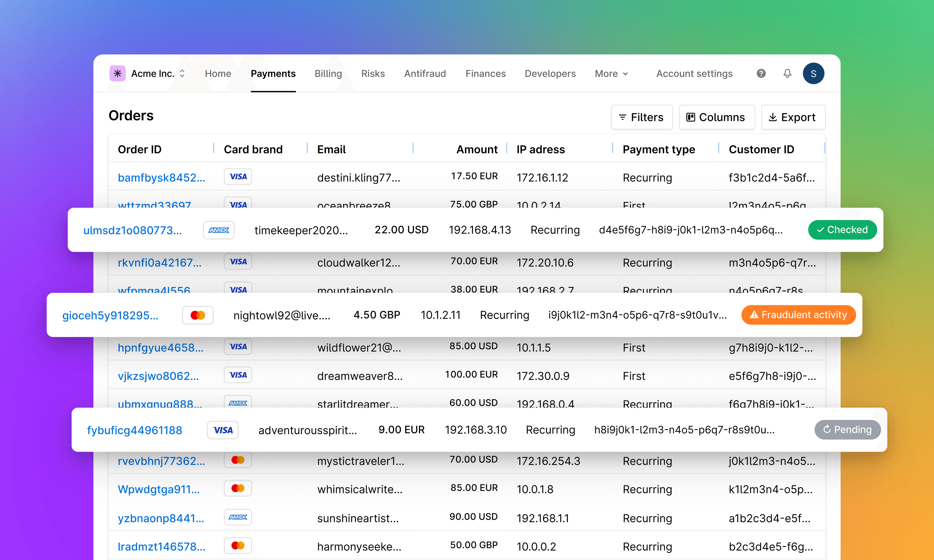The width and height of the screenshot is (934, 560).
Task: Toggle the Fraudulent activity badge on gioceh5y918295
Action: [x=798, y=315]
